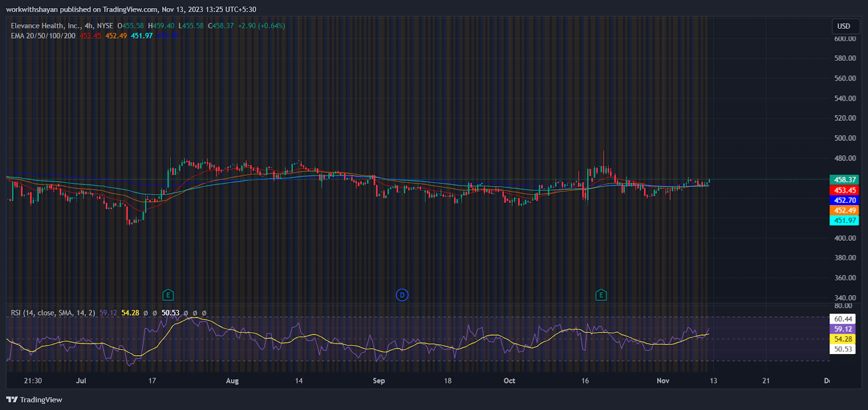Click the open price value O455.58
Image resolution: width=868 pixels, height=410 pixels.
[x=131, y=25]
